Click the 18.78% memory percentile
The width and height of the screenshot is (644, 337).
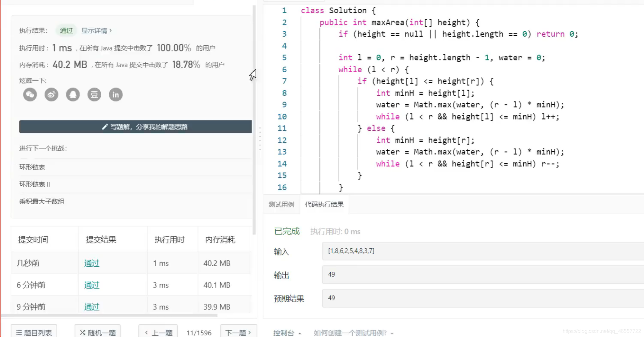click(x=186, y=65)
